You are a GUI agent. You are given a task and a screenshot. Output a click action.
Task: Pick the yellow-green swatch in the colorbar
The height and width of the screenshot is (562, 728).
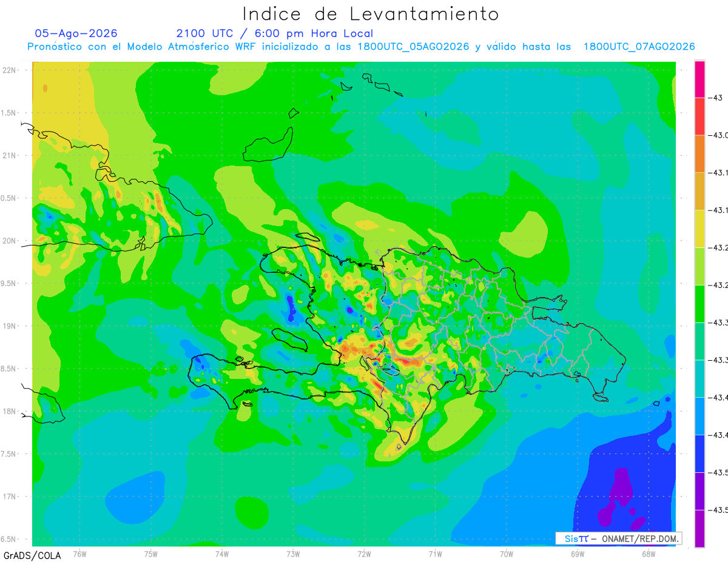(x=699, y=266)
